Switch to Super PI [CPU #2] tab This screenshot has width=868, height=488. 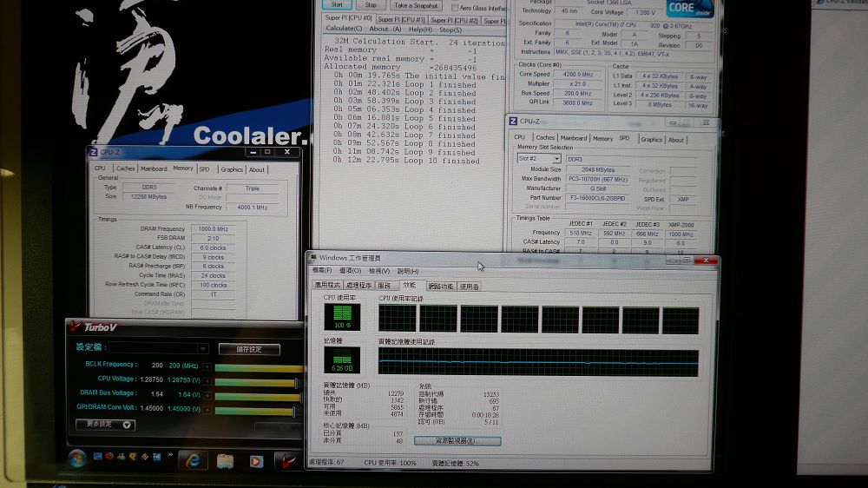(454, 20)
